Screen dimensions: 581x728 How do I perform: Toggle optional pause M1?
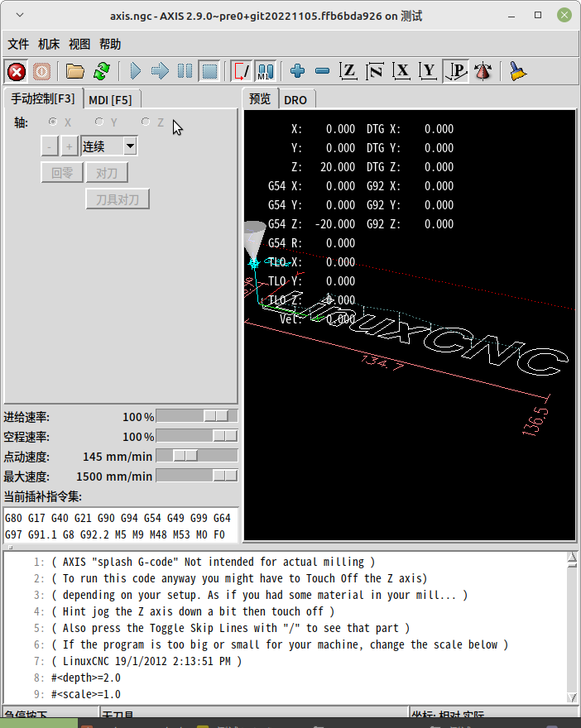point(266,71)
